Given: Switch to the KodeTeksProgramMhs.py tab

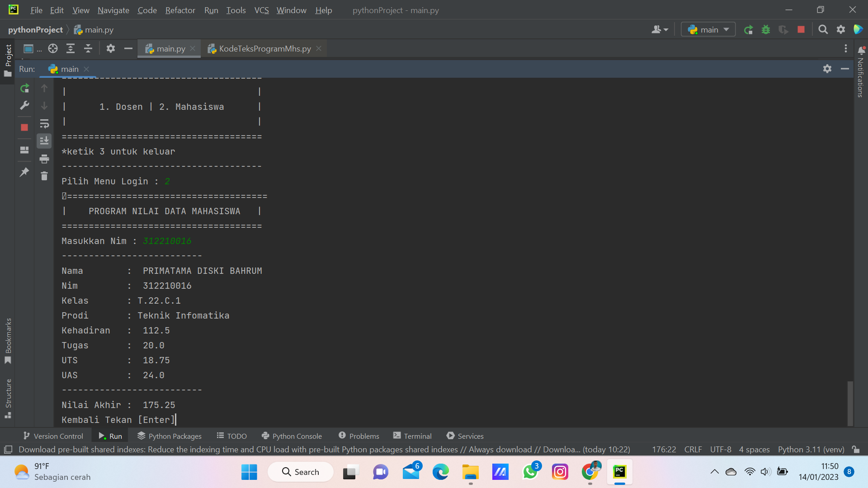Looking at the screenshot, I should pyautogui.click(x=264, y=48).
